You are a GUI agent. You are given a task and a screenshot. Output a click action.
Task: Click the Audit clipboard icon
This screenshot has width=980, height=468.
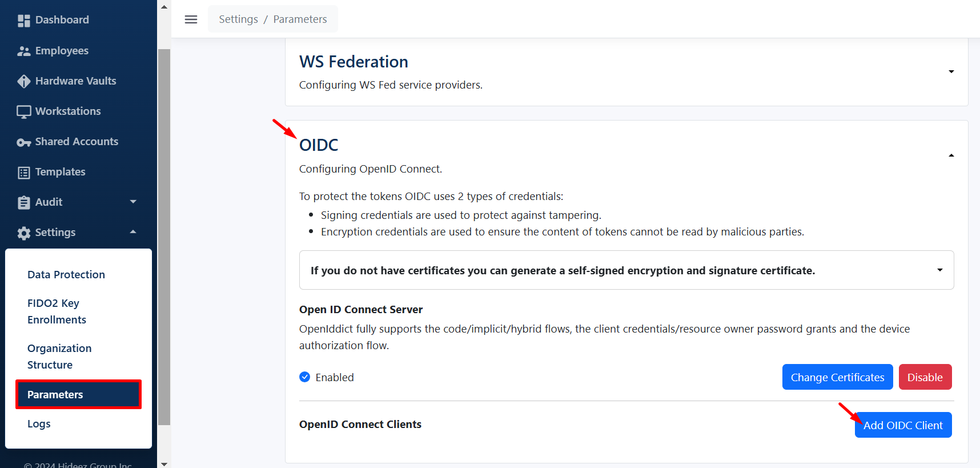tap(23, 203)
